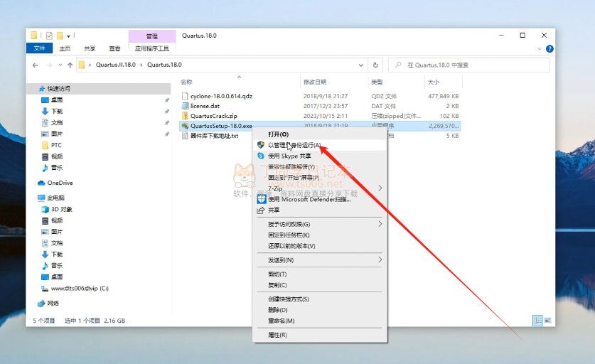Choose 使用 Skype 共享 menu entry
595x364 pixels.
coord(319,156)
